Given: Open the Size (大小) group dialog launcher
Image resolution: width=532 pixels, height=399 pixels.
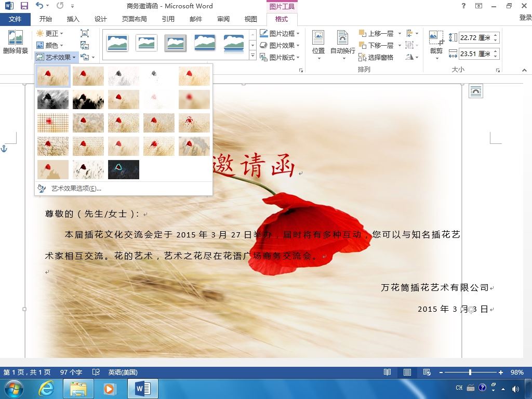Looking at the screenshot, I should (498, 70).
